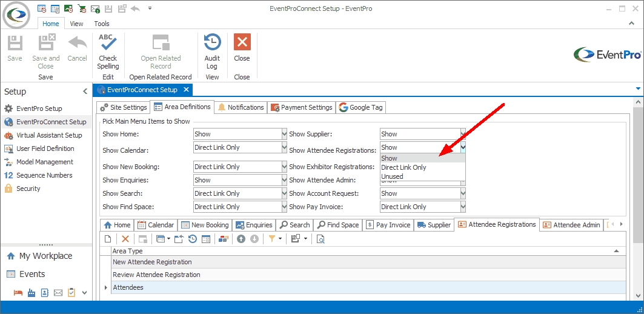Select EventProConnect Setup in sidebar
This screenshot has width=644, height=314.
click(45, 122)
